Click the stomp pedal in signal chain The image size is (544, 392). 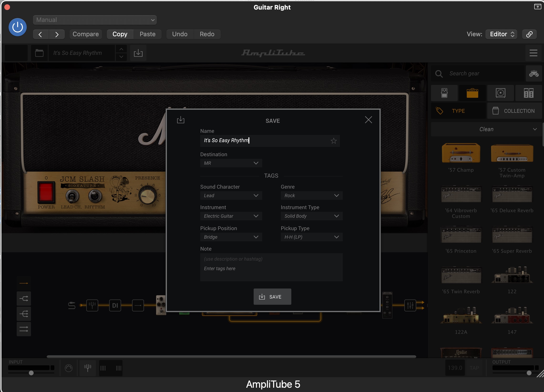161,305
